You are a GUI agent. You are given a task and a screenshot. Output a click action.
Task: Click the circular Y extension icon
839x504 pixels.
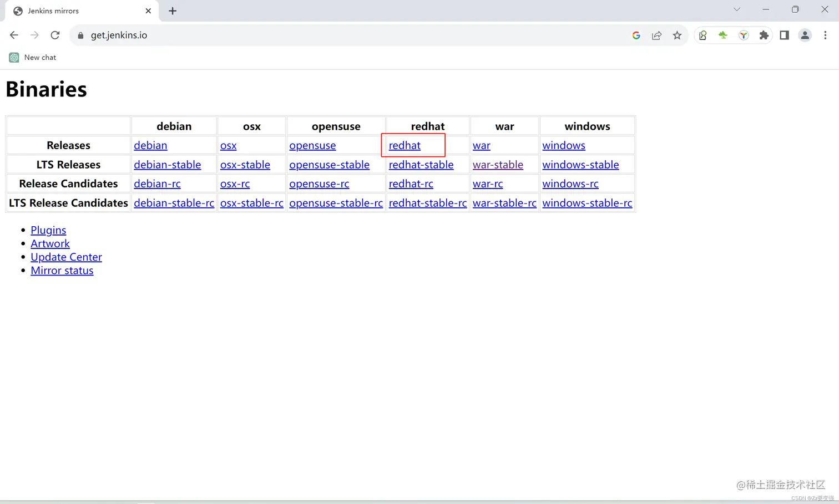pos(744,35)
